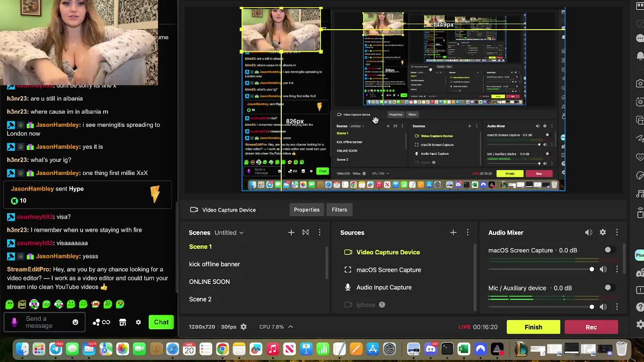Open the Plus badge in right sidebar
644x362 pixels.
(639, 255)
